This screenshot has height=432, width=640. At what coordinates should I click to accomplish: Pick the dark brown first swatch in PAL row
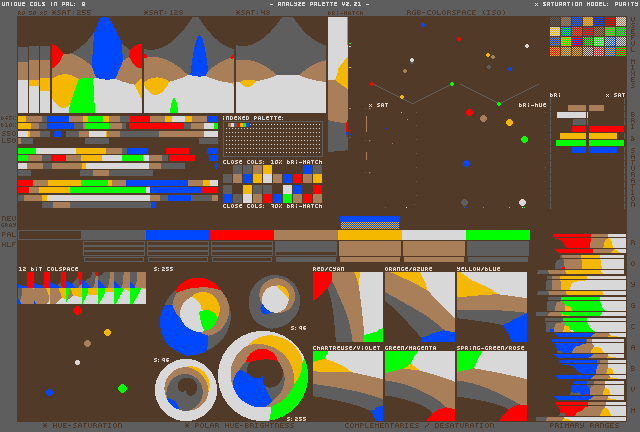[50, 235]
